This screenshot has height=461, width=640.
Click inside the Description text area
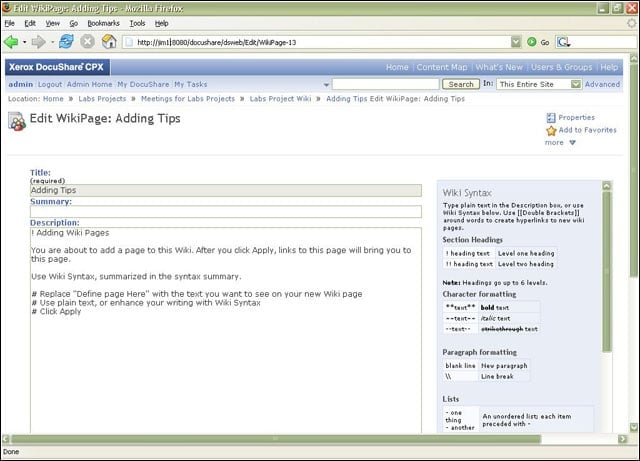[x=226, y=331]
